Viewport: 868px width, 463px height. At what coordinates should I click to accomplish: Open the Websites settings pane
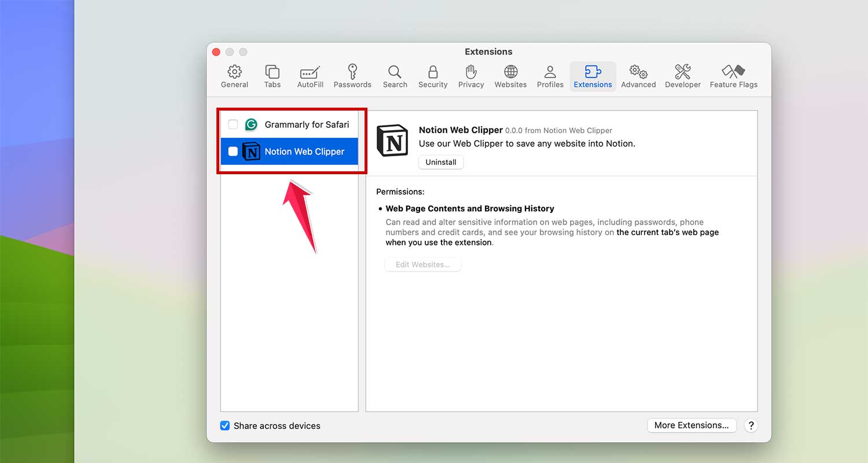510,76
